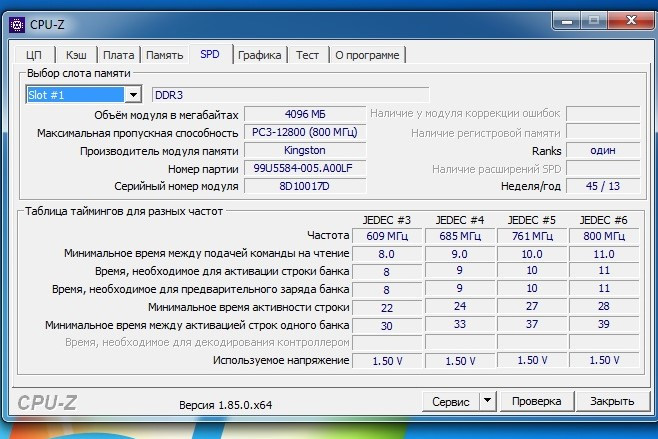Switch to the ЦП tab
The height and width of the screenshot is (439, 658).
click(x=34, y=55)
